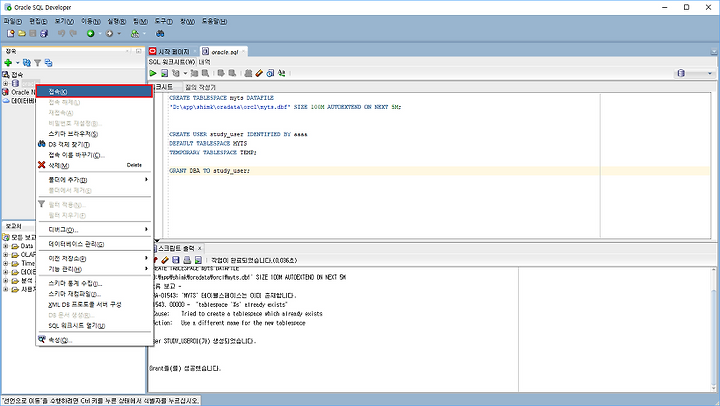
Task: Click 'Grant을(를) 성공했습니다.' output text
Action: 185,368
